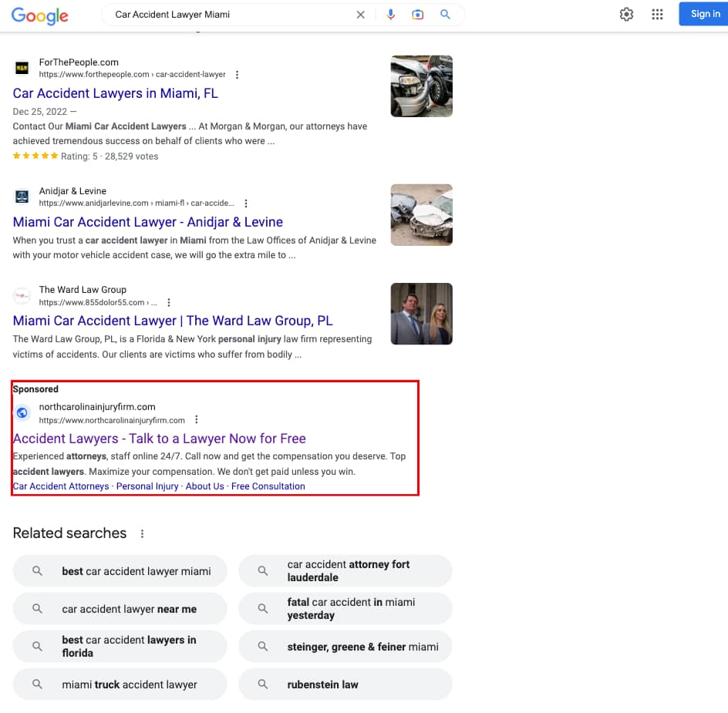Clear the search box with X icon
Image resolution: width=728 pixels, height=713 pixels.
(x=360, y=15)
